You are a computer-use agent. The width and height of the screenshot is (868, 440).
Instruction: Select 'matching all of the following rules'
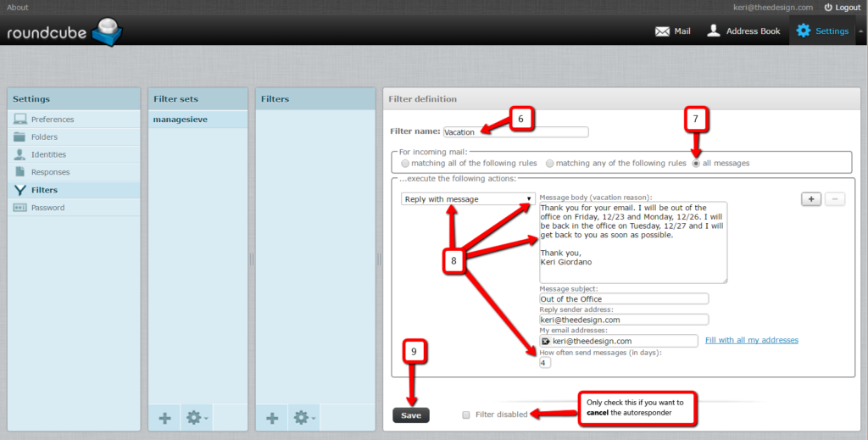pyautogui.click(x=405, y=163)
